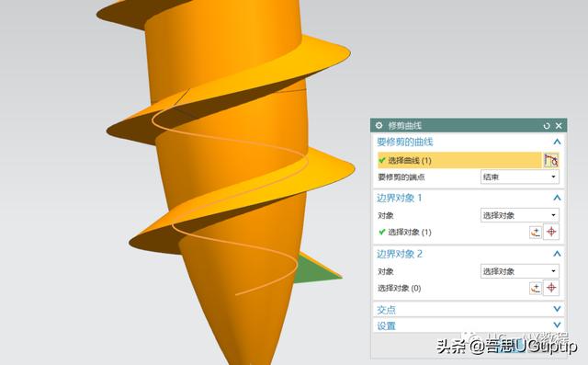Click the point constructor crosshair icon in 边界对象 1
The image size is (588, 365).
point(551,232)
